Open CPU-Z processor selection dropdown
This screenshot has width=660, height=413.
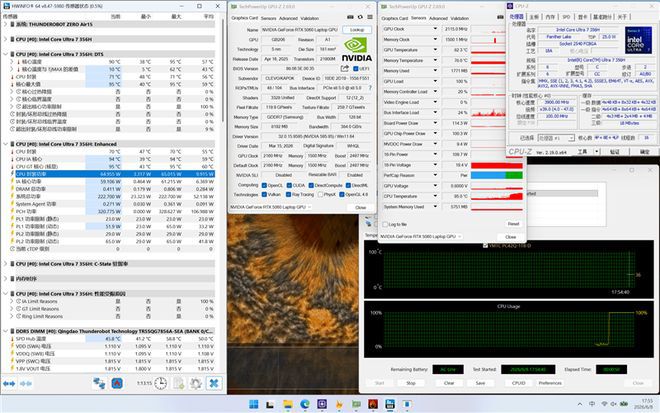click(x=556, y=138)
